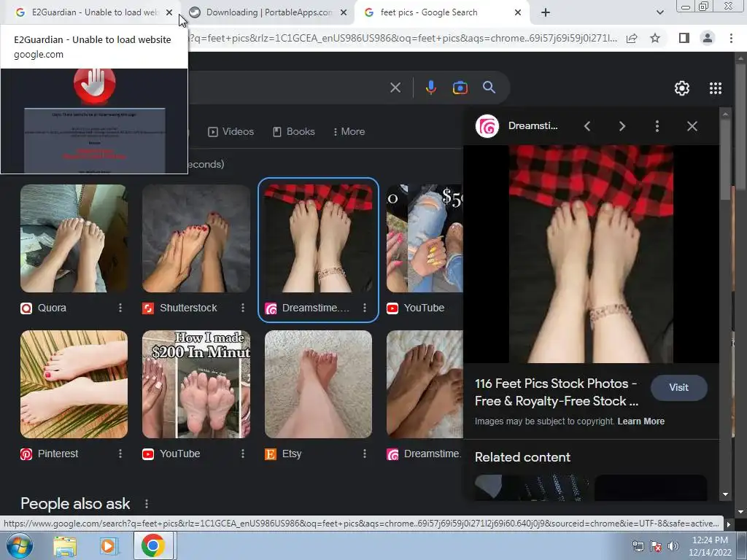Start voice search with microphone icon
The image size is (747, 560).
coord(431,87)
